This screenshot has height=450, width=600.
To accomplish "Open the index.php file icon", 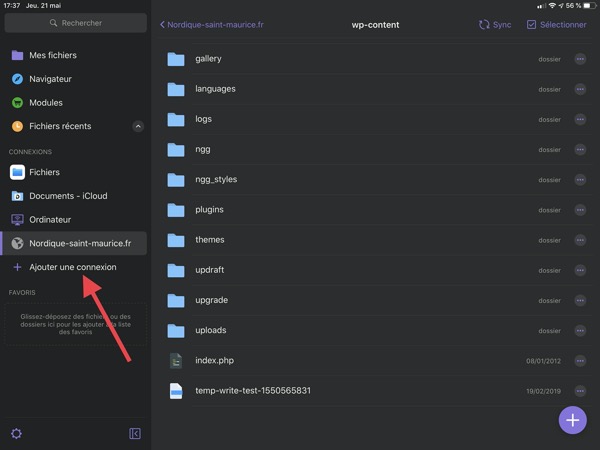I will click(x=176, y=360).
